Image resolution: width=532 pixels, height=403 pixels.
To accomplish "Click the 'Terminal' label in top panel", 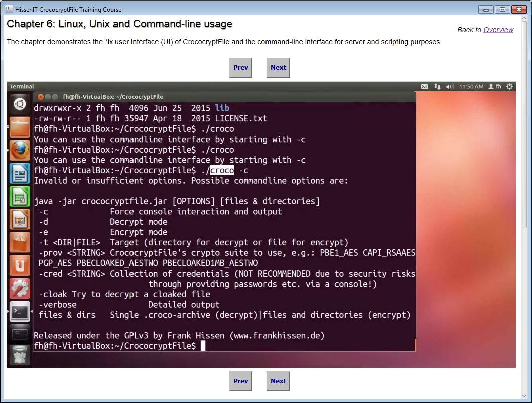I will click(22, 86).
